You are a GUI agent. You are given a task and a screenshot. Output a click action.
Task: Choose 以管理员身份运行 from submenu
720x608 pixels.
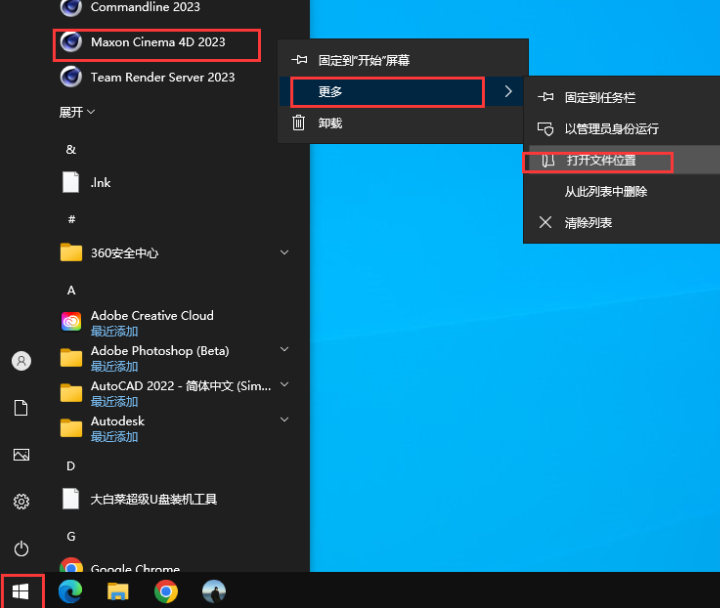611,129
